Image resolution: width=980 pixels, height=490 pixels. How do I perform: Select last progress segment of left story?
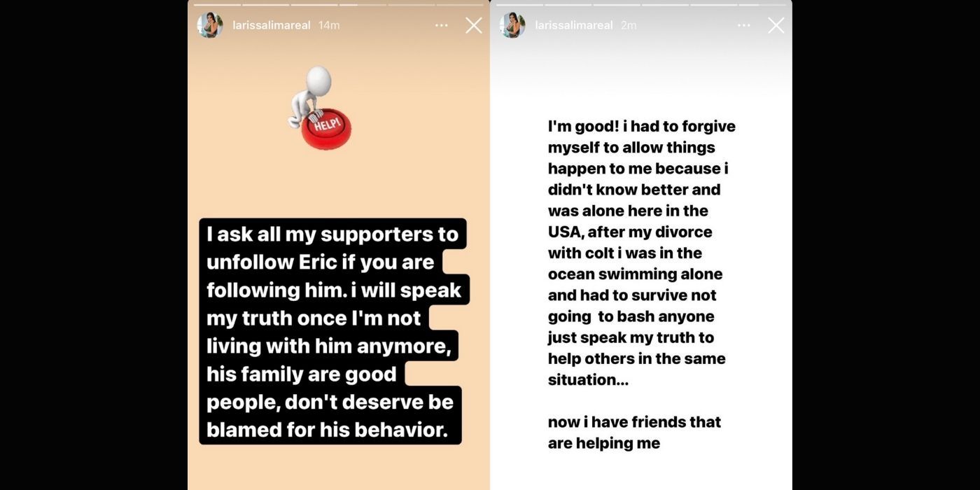460,5
